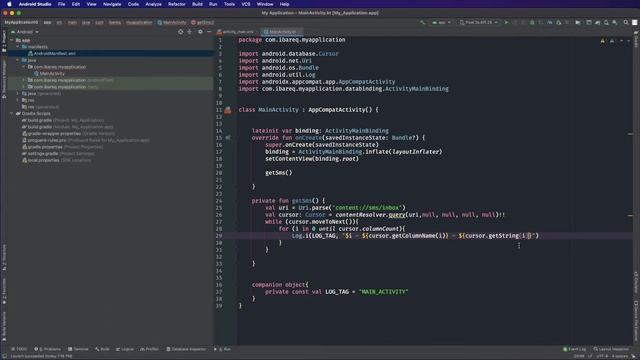
Task: Open the Analyze menu
Action: (x=153, y=4)
